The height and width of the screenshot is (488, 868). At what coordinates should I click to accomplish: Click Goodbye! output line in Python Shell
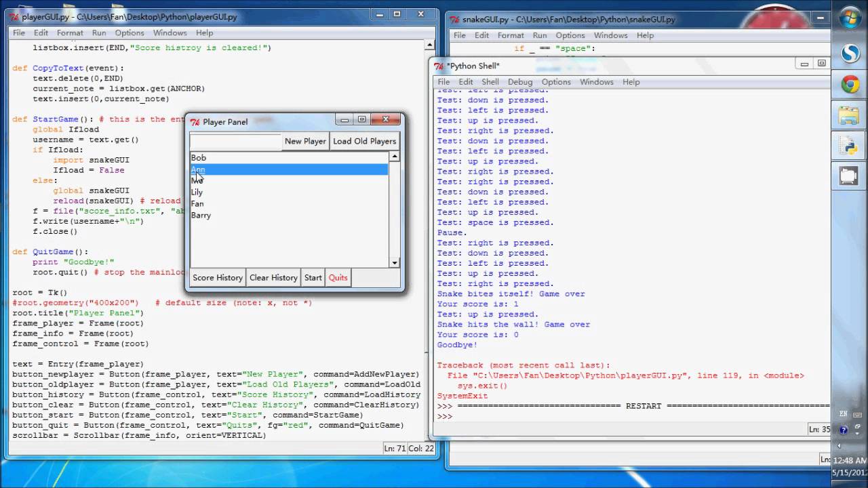click(457, 345)
